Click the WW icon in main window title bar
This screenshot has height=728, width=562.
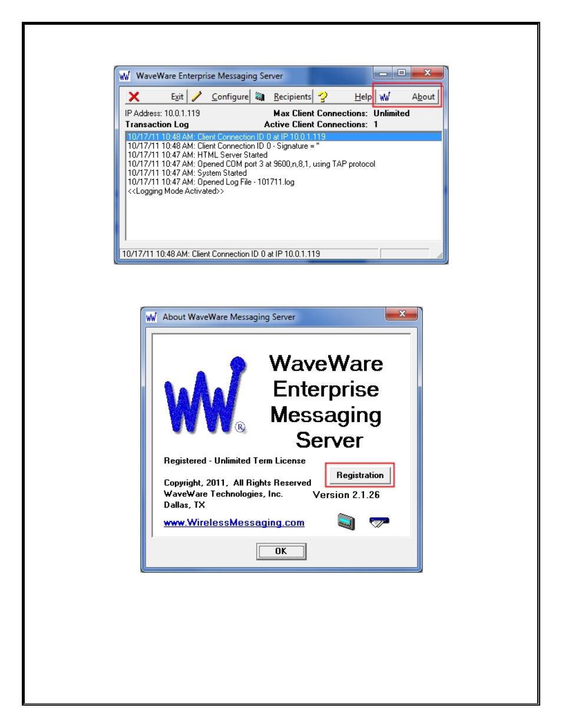pyautogui.click(x=124, y=76)
